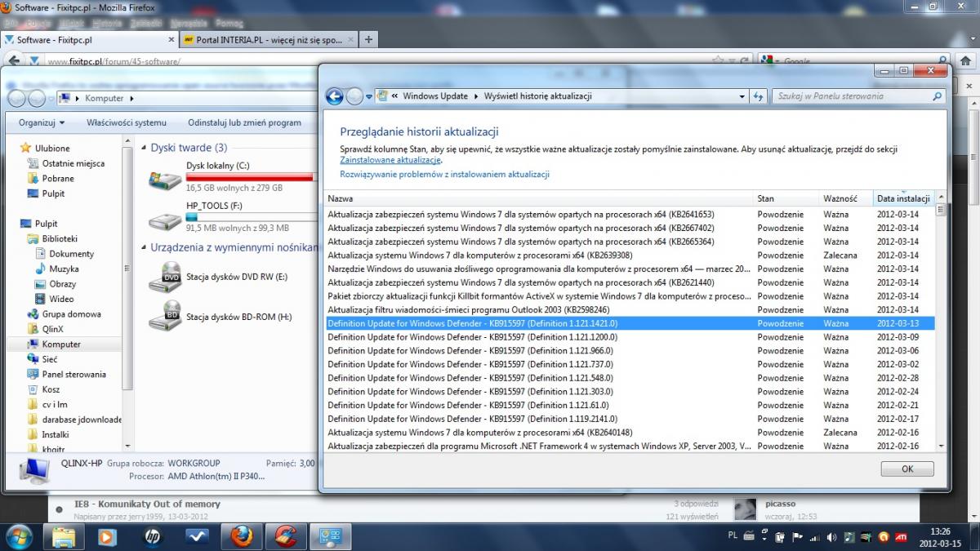Go back in the Komputer window

click(x=16, y=98)
